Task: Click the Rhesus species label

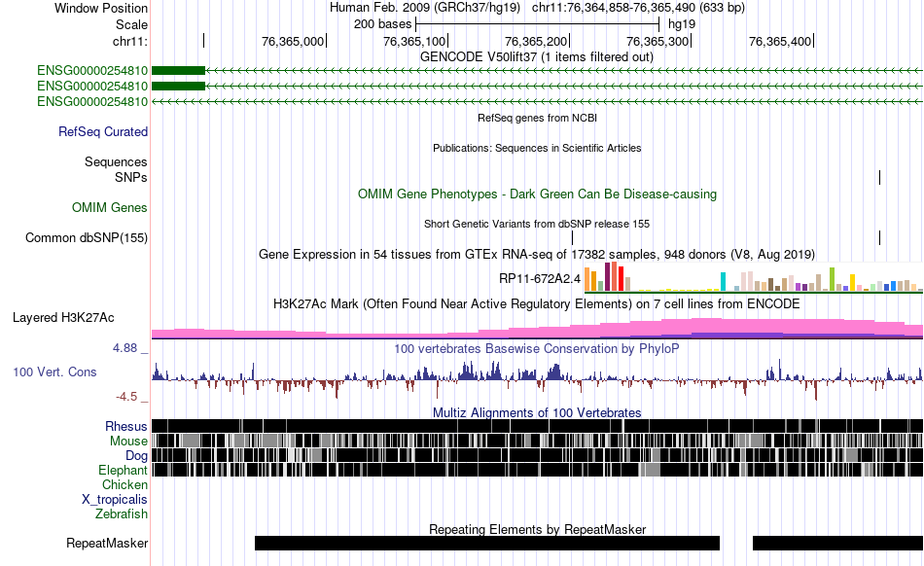Action: (x=126, y=426)
